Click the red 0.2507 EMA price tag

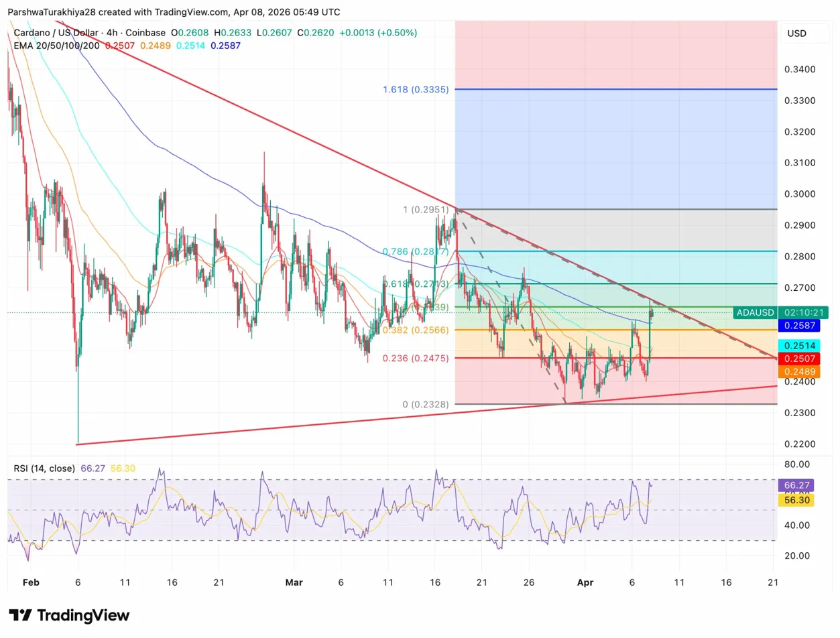798,359
